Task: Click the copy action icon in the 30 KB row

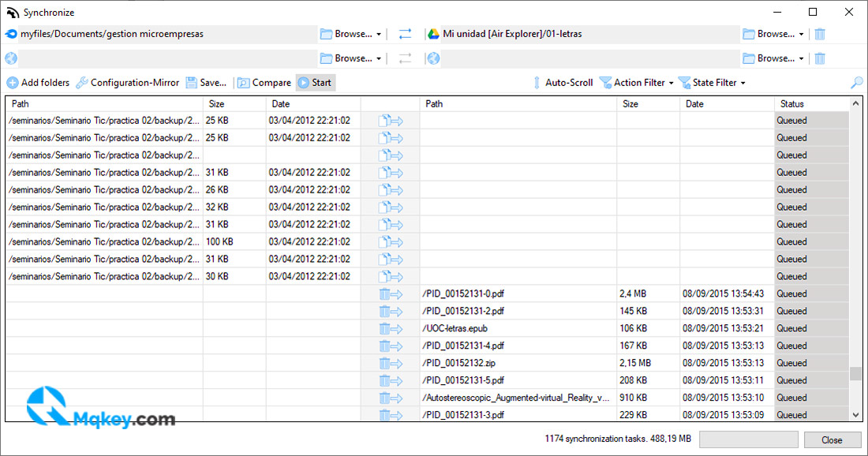Action: pos(391,276)
